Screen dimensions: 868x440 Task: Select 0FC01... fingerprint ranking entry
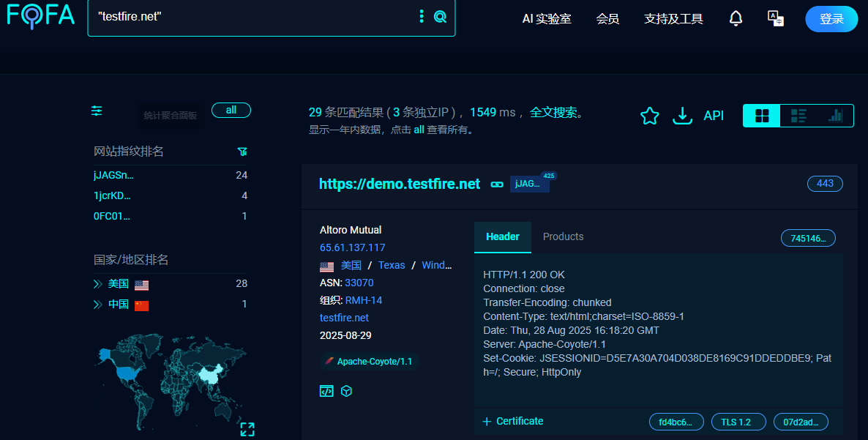pyautogui.click(x=111, y=216)
